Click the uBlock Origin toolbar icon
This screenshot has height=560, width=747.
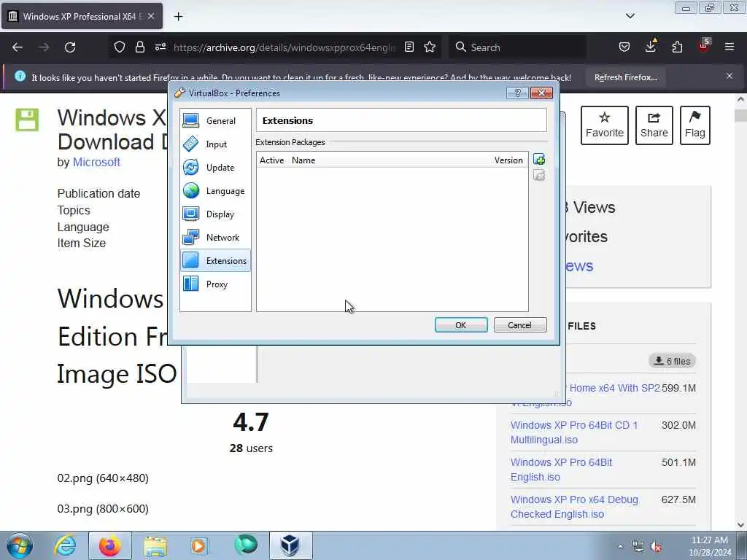(x=704, y=47)
